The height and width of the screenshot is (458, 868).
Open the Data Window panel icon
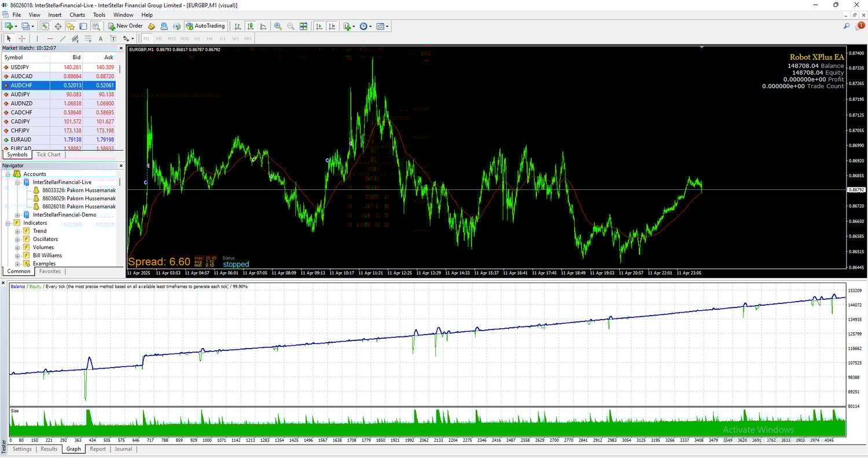pos(58,26)
